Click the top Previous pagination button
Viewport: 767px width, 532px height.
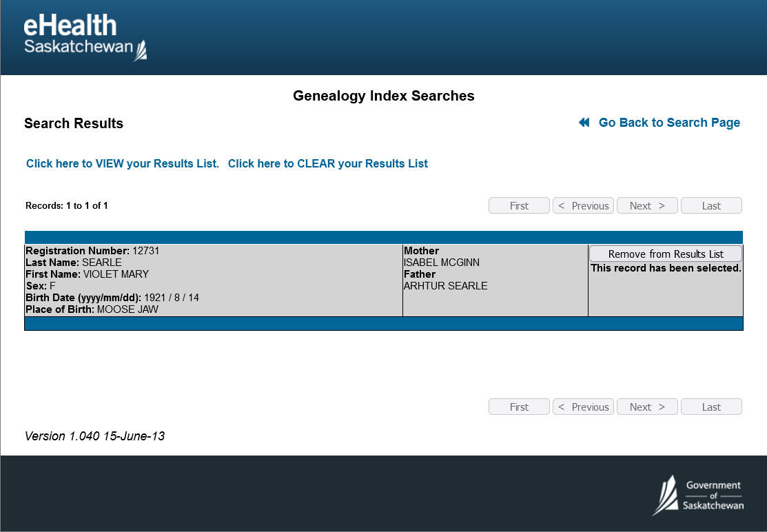coord(584,206)
